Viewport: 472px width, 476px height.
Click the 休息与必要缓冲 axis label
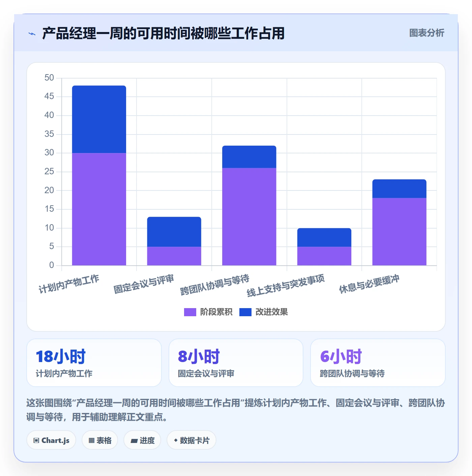[369, 284]
